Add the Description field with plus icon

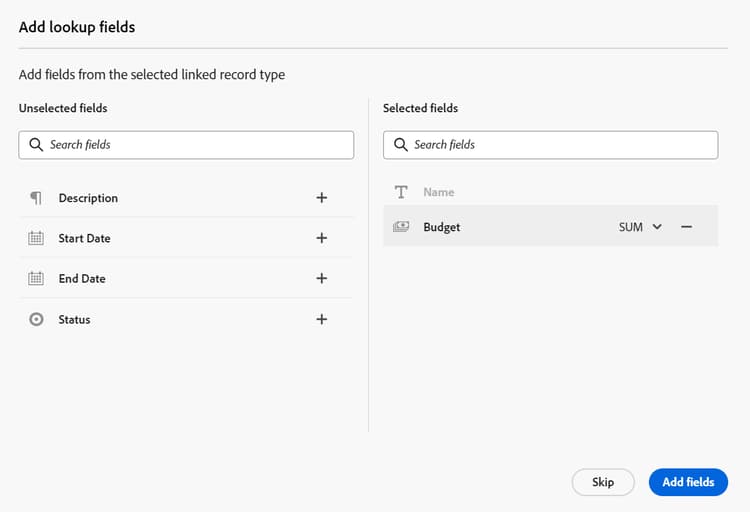[x=321, y=198]
